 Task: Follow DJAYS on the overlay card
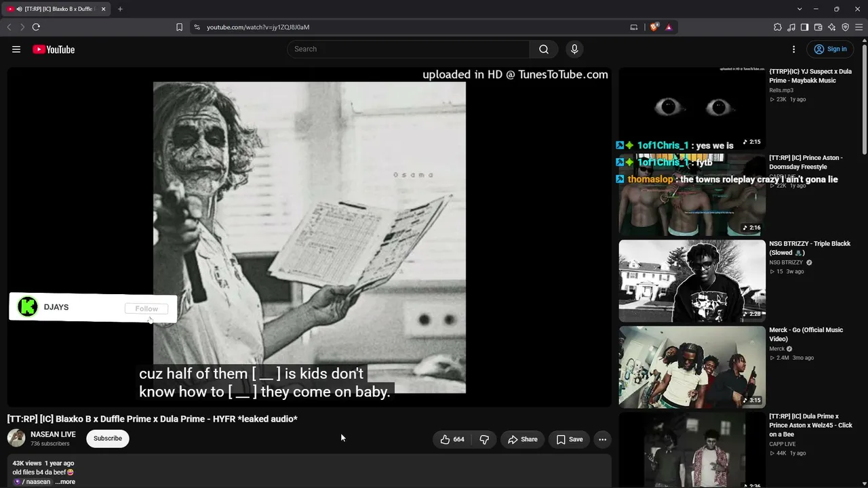(x=146, y=308)
